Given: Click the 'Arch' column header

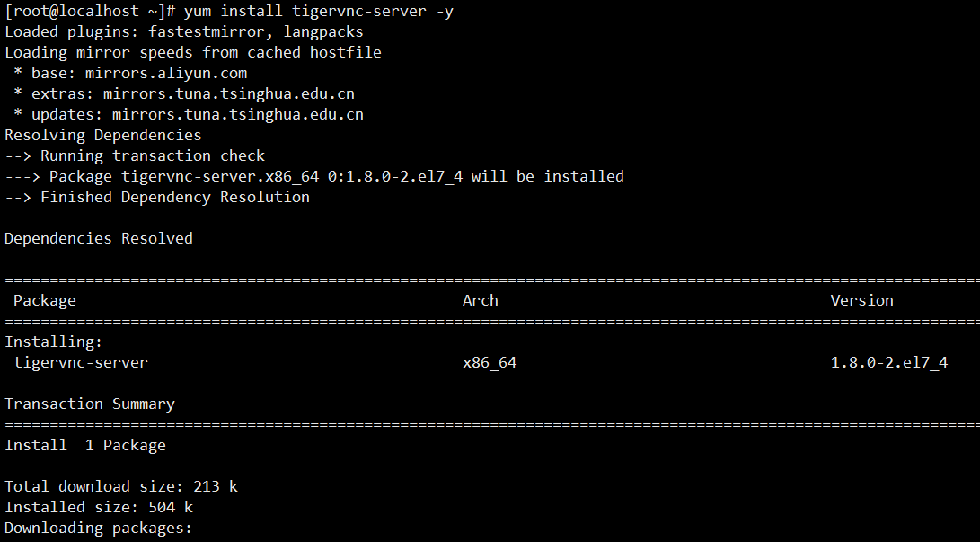Looking at the screenshot, I should click(x=480, y=301).
